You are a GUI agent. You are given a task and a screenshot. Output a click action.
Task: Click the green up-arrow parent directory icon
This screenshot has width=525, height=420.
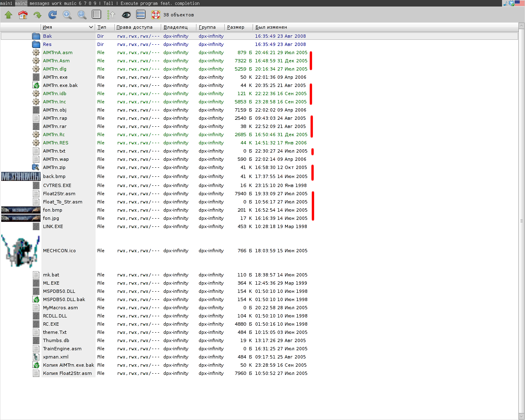[8, 15]
